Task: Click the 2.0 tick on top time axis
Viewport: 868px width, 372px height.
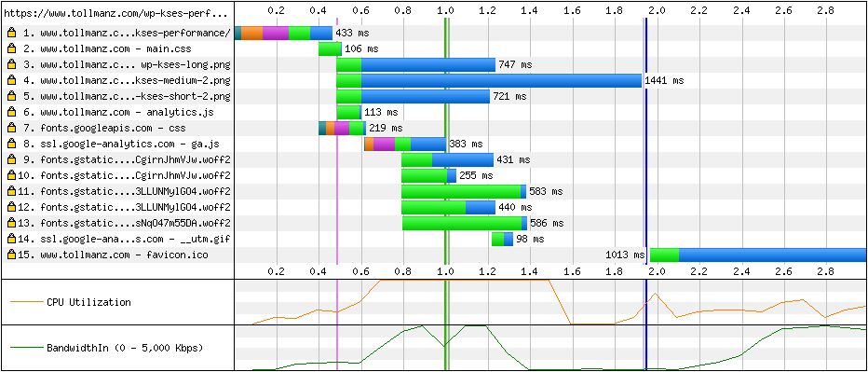Action: point(658,10)
